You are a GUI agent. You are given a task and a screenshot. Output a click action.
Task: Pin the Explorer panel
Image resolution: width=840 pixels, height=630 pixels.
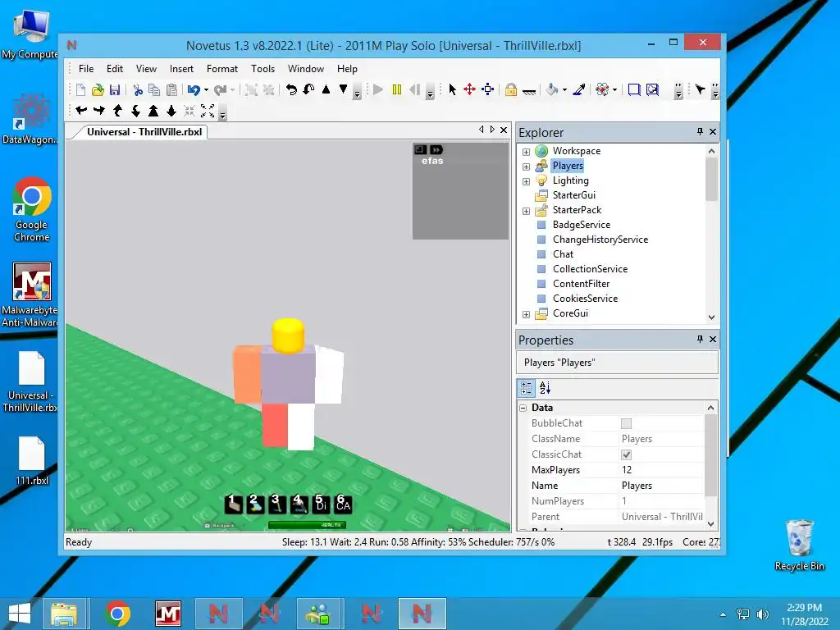700,131
